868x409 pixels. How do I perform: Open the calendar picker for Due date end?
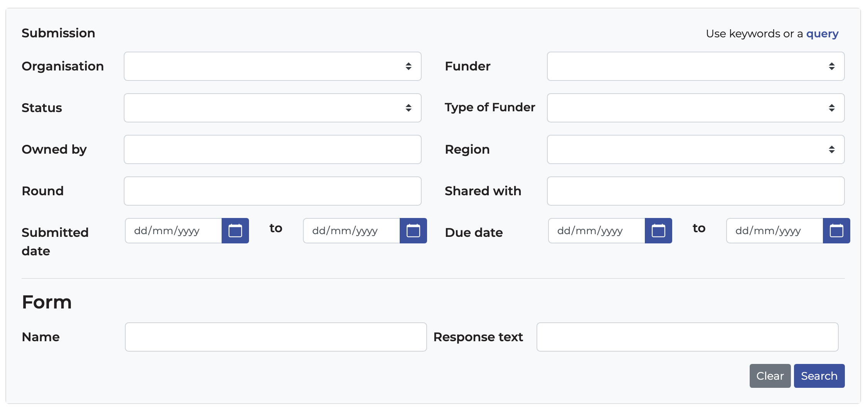(x=836, y=231)
